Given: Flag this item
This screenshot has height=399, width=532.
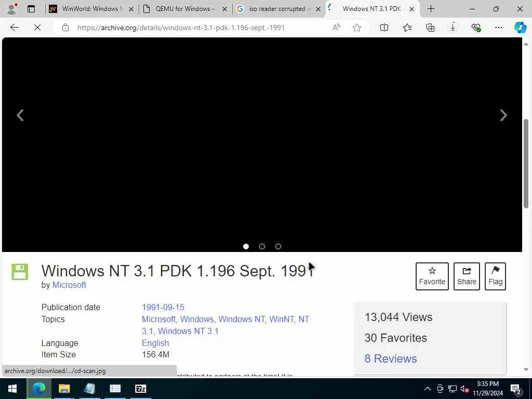Looking at the screenshot, I should [495, 276].
